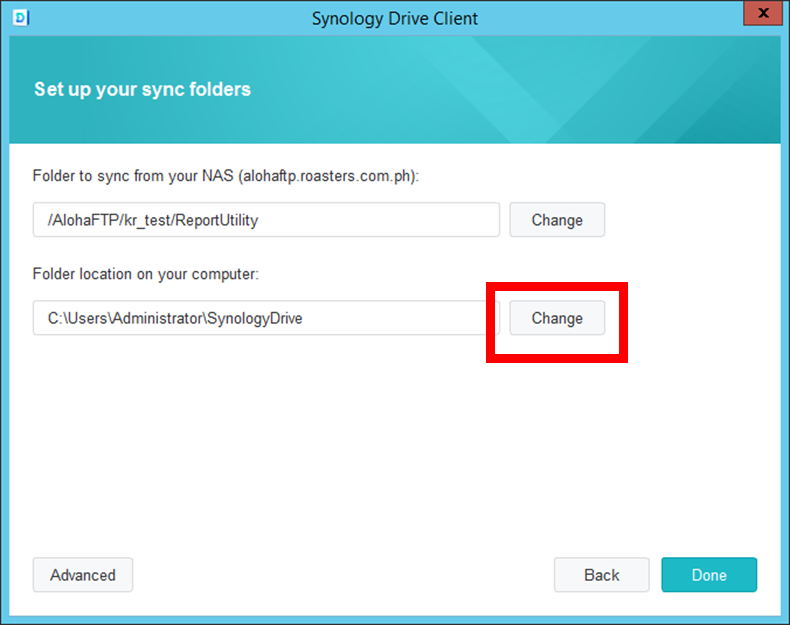Open Advanced sync settings
The width and height of the screenshot is (790, 625).
(83, 575)
